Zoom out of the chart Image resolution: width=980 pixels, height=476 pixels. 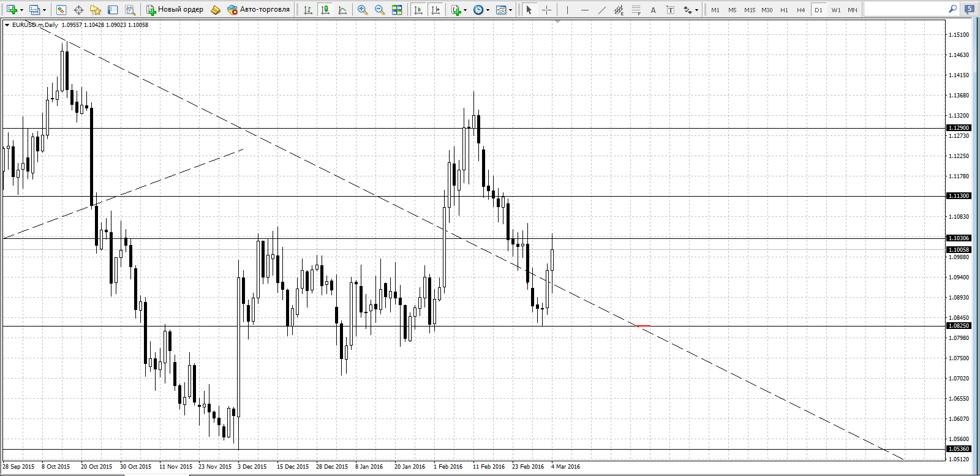[x=380, y=10]
